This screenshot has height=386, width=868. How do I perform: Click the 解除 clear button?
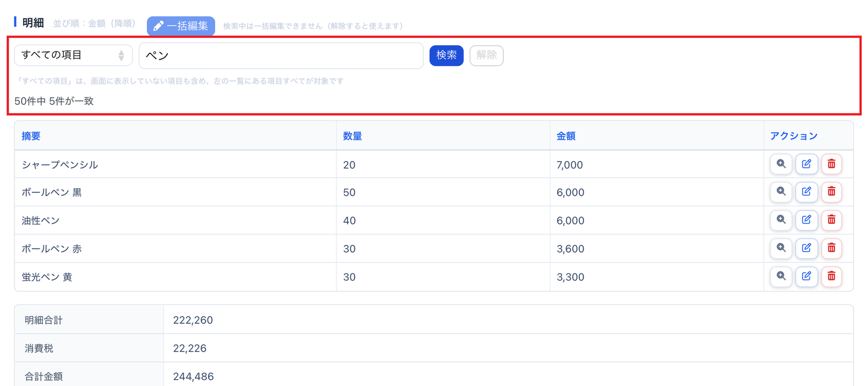tap(486, 55)
